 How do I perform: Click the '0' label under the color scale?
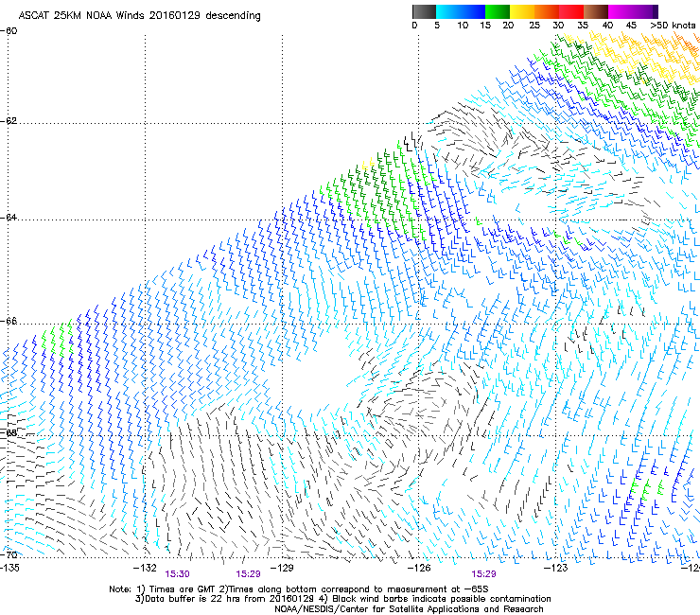click(414, 25)
